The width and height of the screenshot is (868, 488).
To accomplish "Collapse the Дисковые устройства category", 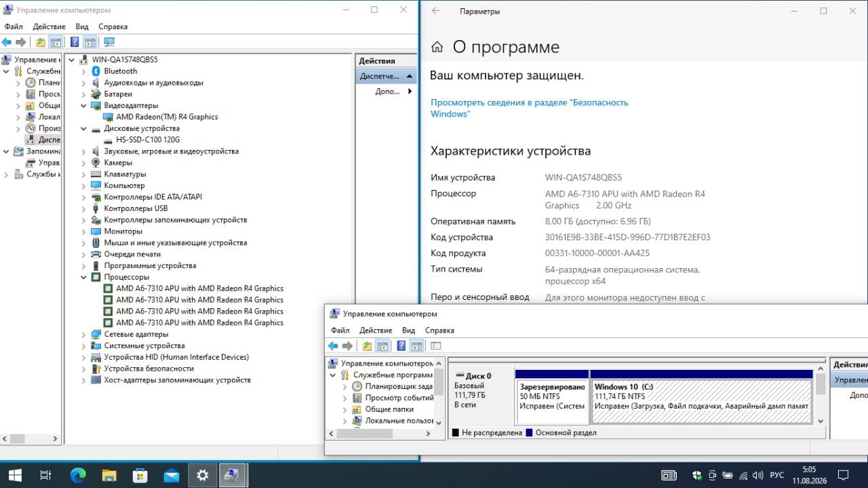I will (x=84, y=128).
